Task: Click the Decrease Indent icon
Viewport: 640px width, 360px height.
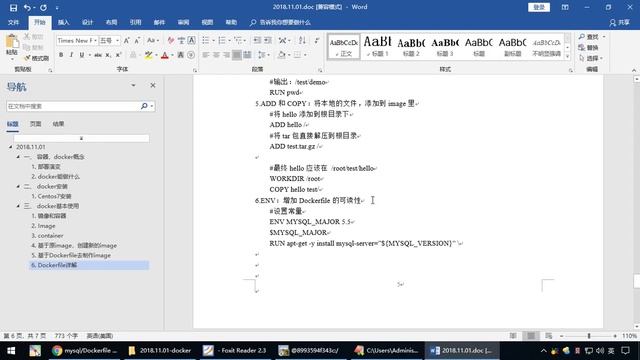Action: click(257, 40)
